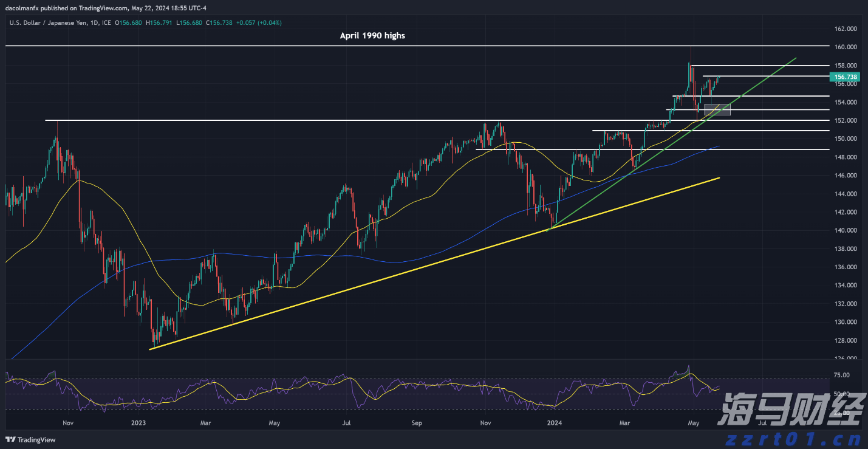The height and width of the screenshot is (449, 868).
Task: Select the "April 1990 highs" text annotation
Action: click(x=372, y=36)
